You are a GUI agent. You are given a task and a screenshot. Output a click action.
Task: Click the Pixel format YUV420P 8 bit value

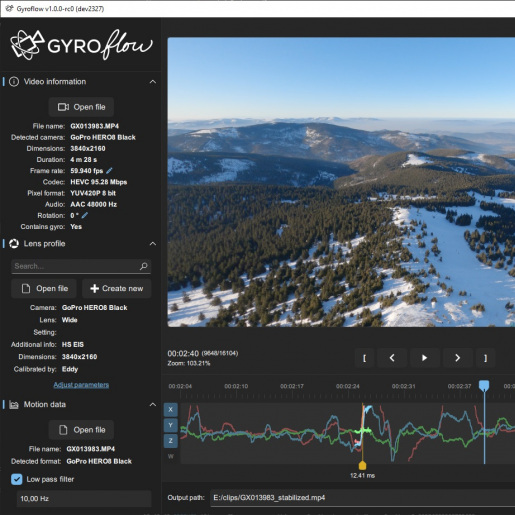(93, 193)
